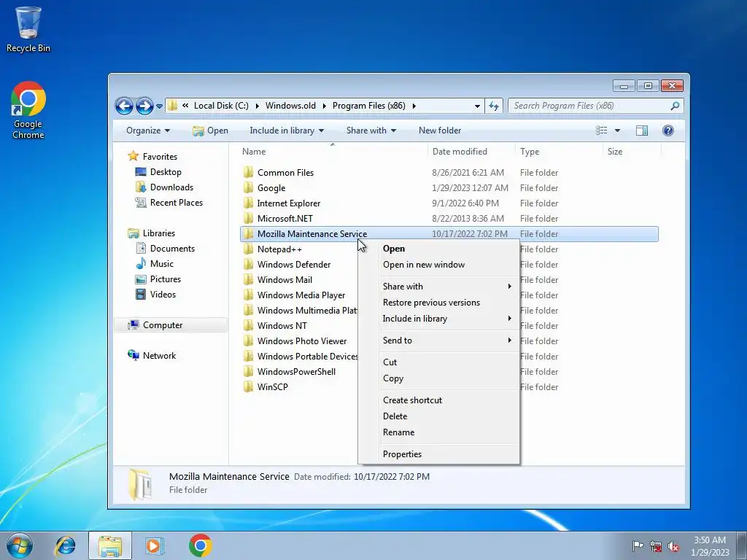The height and width of the screenshot is (560, 747).
Task: Open the Windows Start menu
Action: [20, 545]
